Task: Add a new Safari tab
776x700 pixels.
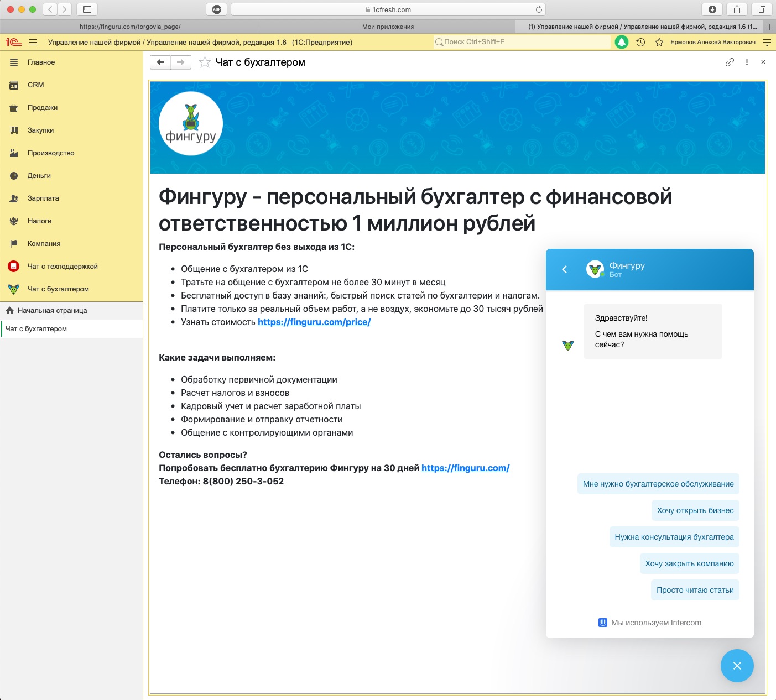Action: click(x=769, y=27)
